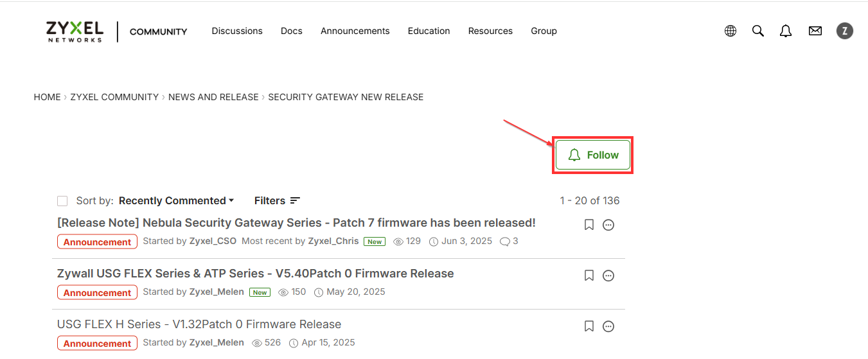Go to NEWS AND RELEASE breadcrumb
This screenshot has width=868, height=359.
pos(213,97)
